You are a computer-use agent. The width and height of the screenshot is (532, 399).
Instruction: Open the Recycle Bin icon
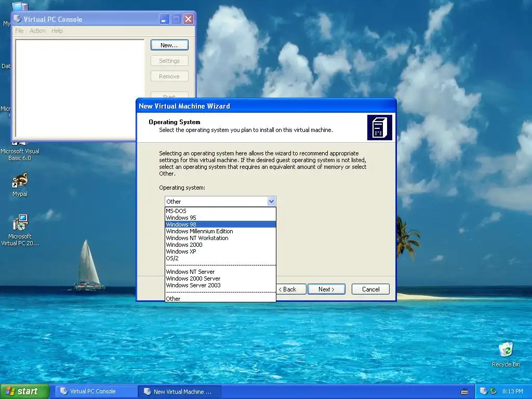[506, 354]
